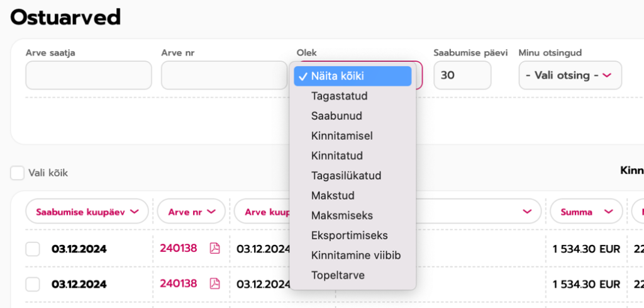
Task: Choose Kinnitatud status option
Action: click(x=336, y=156)
